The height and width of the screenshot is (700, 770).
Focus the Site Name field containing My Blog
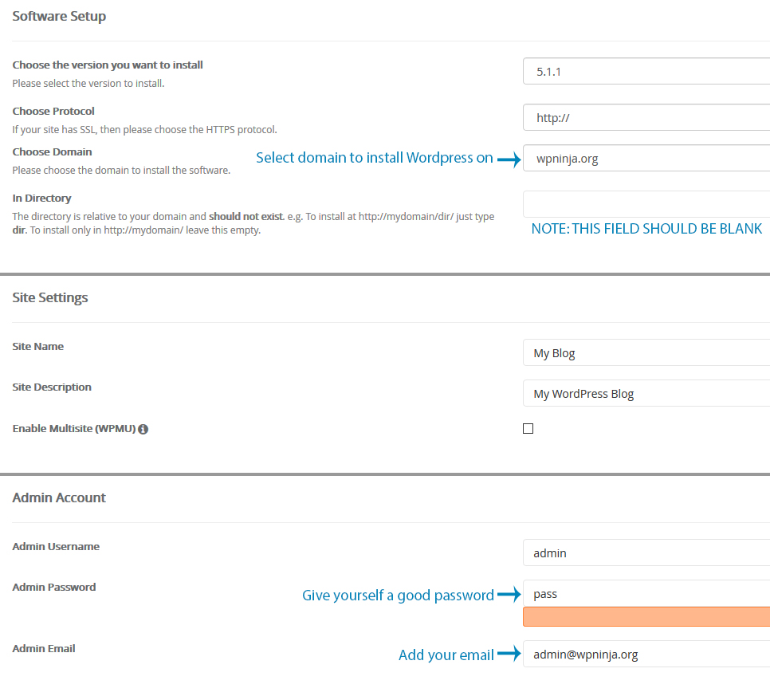[x=646, y=353]
